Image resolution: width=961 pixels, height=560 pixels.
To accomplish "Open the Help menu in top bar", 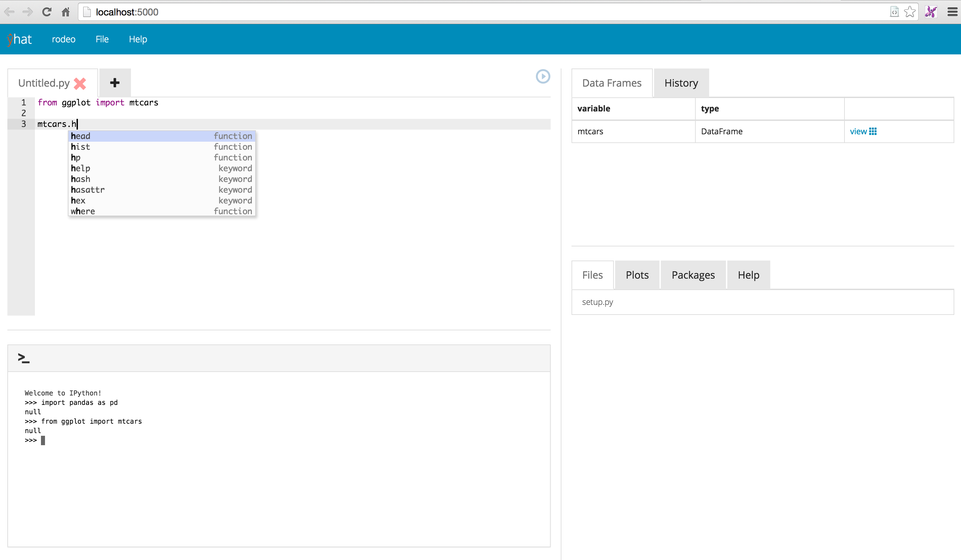I will (x=138, y=39).
